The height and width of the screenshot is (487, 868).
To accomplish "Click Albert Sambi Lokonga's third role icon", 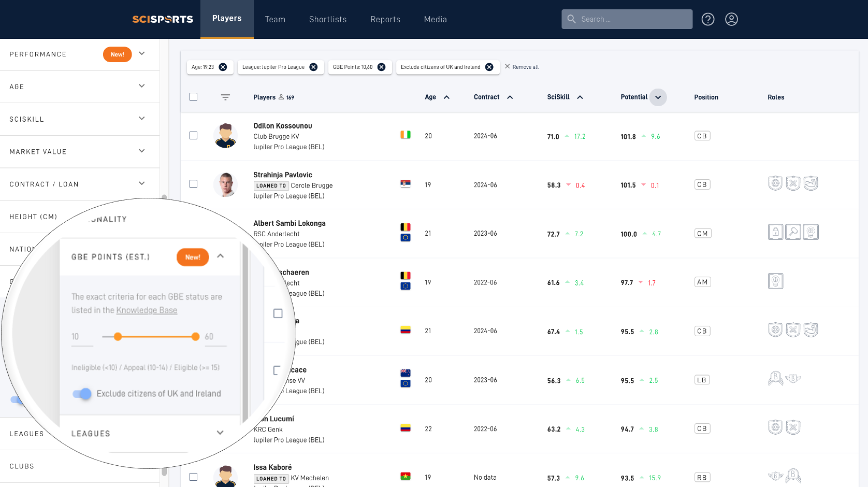I will pyautogui.click(x=811, y=232).
